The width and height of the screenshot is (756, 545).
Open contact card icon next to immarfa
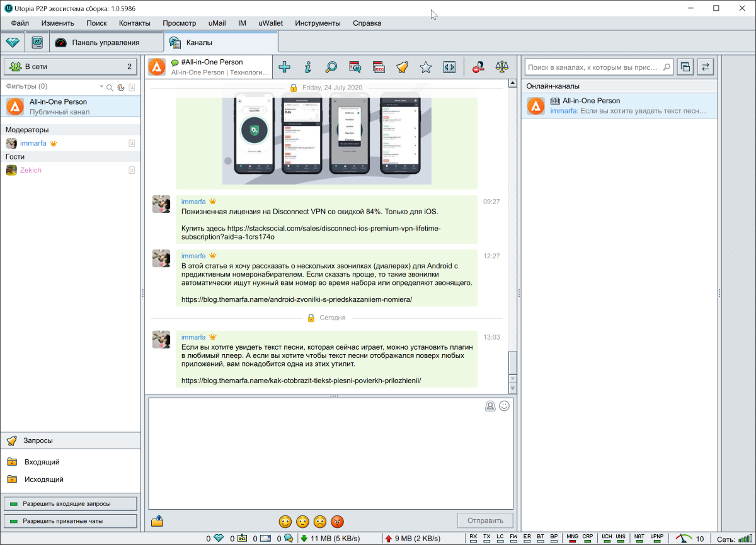pos(132,144)
